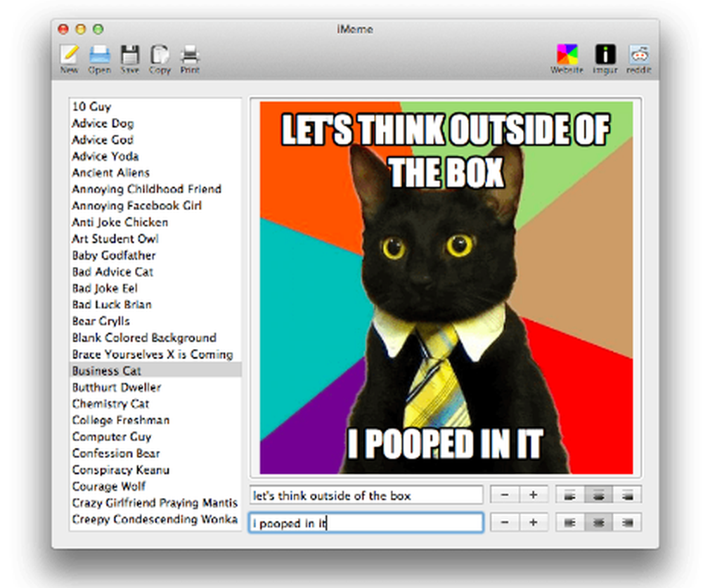Align bottom text right
Viewport: 703px width, 588px height.
coord(627,522)
